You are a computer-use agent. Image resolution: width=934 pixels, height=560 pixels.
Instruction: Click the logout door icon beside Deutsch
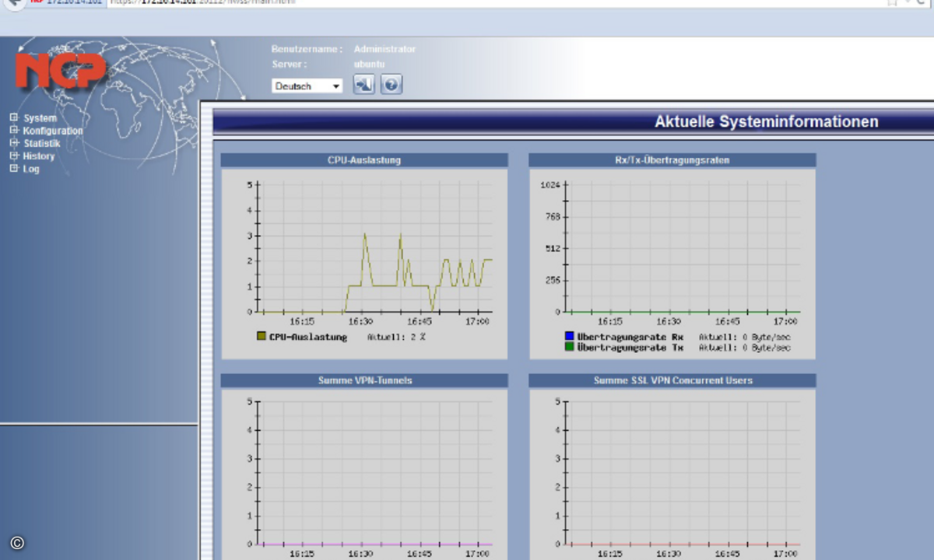pyautogui.click(x=363, y=84)
